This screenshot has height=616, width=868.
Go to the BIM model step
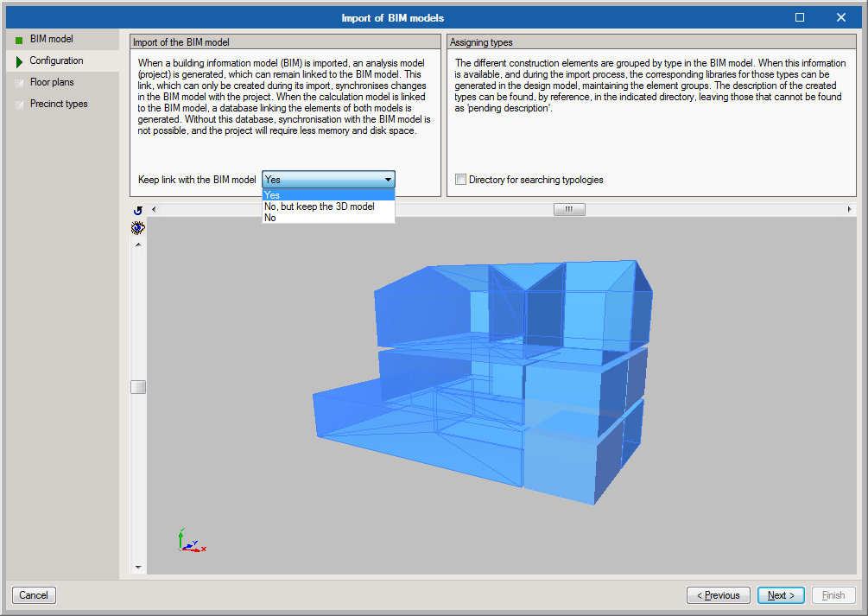coord(52,40)
